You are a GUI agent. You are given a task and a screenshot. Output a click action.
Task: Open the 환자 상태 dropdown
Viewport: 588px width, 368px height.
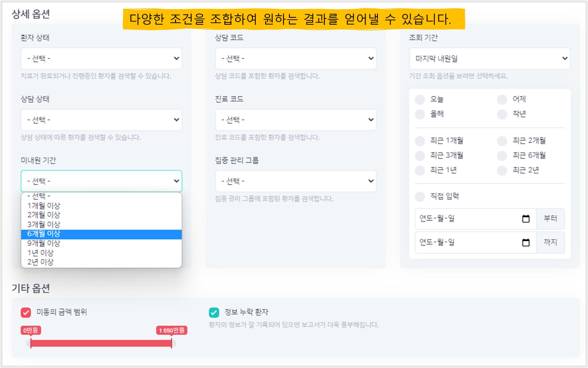tap(101, 58)
